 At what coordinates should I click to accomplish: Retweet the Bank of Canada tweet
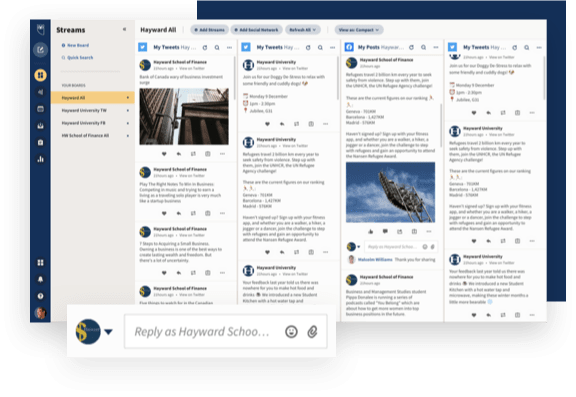click(x=193, y=154)
